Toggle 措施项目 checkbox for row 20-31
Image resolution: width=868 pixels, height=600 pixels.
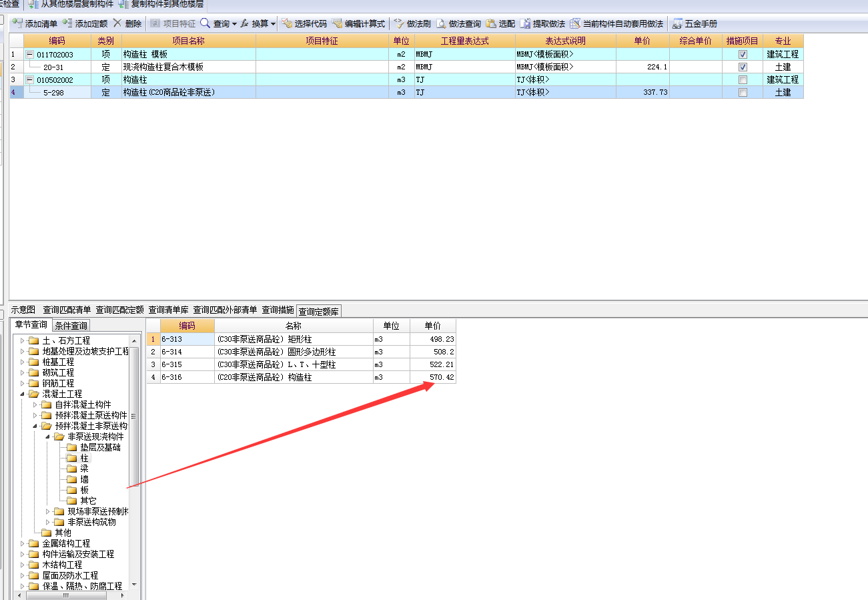pyautogui.click(x=743, y=67)
